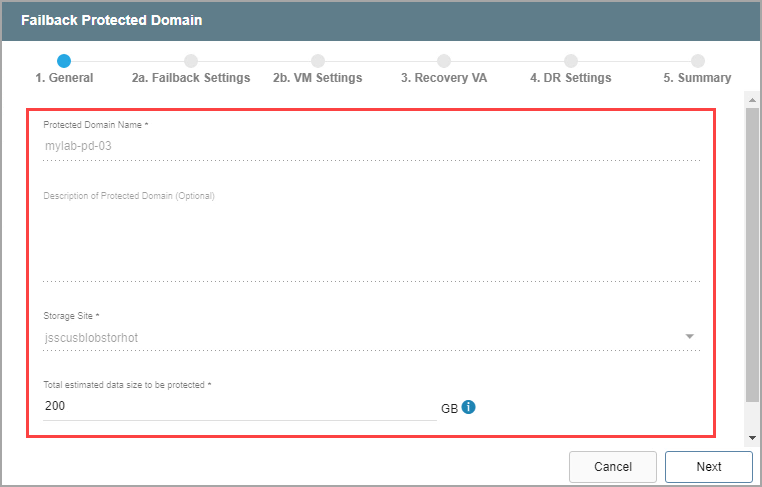
Task: Click the scrollbar up arrow
Action: click(751, 99)
